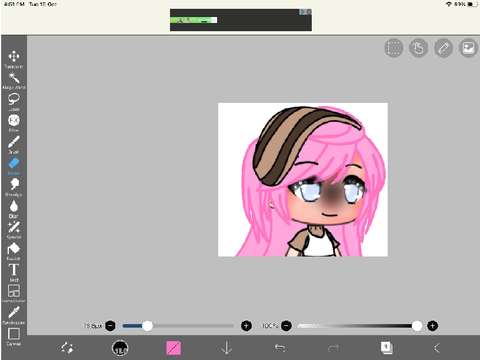Click the drawing canvas artwork

303,180
